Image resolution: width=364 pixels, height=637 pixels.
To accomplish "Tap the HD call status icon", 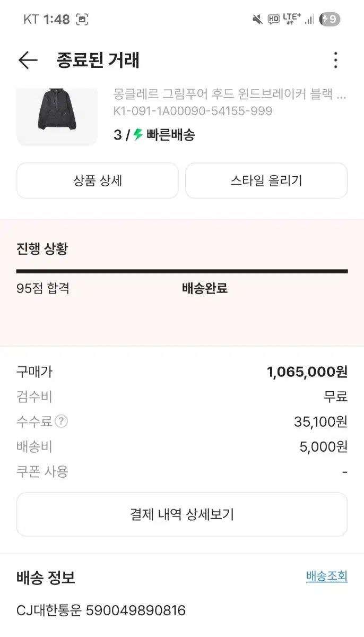I will [273, 20].
